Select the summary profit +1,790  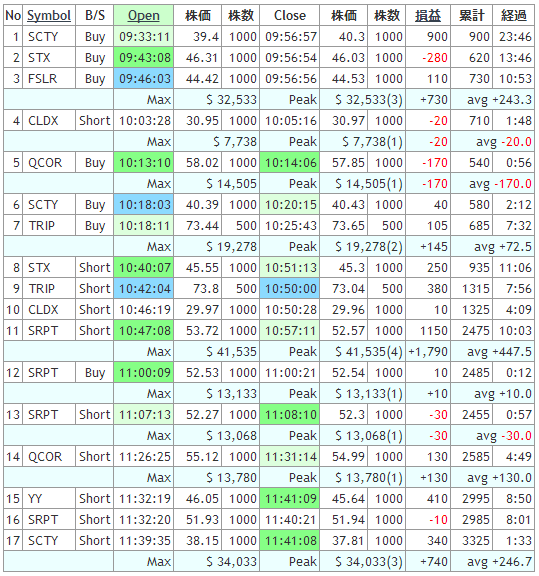tap(428, 352)
